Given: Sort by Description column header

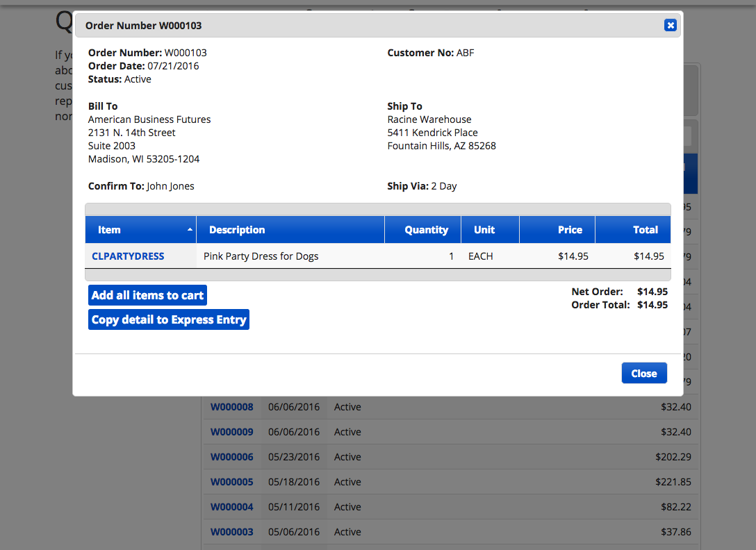Looking at the screenshot, I should (290, 229).
